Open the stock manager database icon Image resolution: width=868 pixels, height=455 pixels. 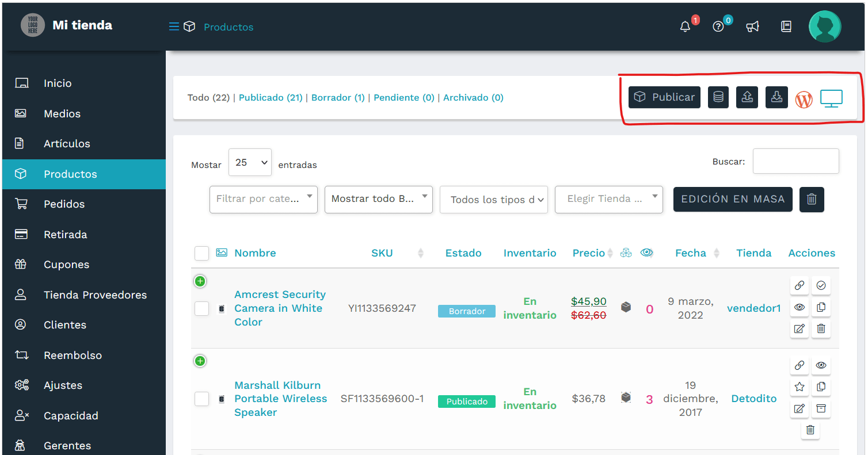click(718, 97)
